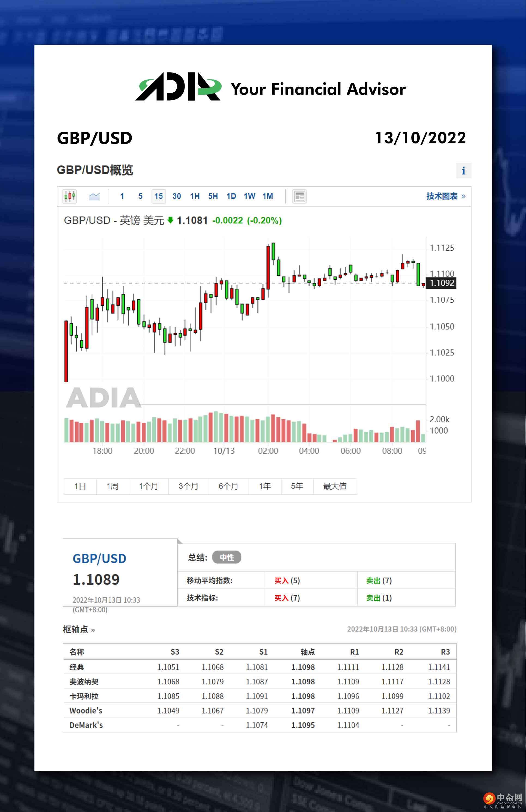Switch interval to 1H
The image size is (526, 812).
[x=195, y=196]
